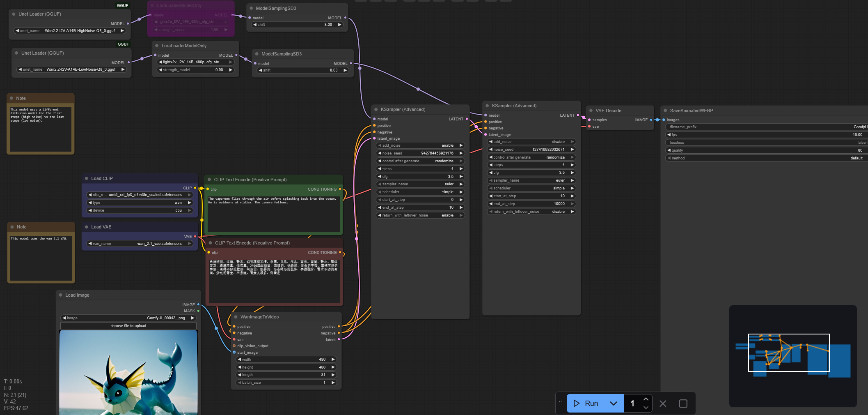Open lightx2v lora name selector in LoraLoader

(196, 62)
